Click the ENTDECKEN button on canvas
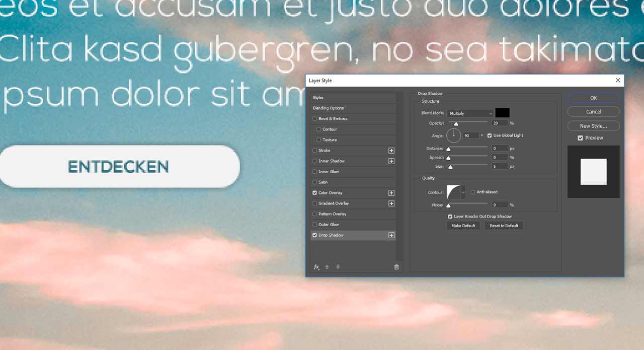Viewport: 644px width, 350px height. [119, 167]
